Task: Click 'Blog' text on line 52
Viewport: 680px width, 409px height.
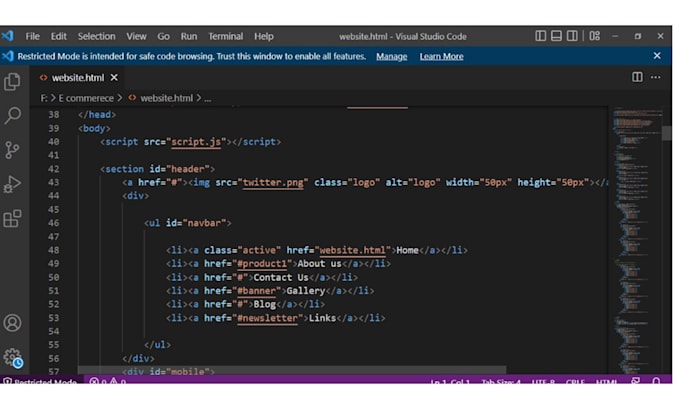Action: (x=265, y=304)
